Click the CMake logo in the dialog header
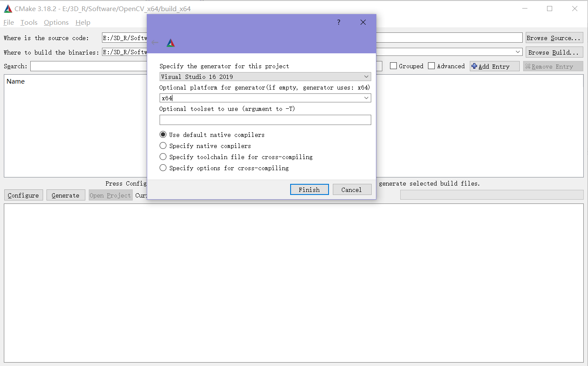 (x=171, y=43)
